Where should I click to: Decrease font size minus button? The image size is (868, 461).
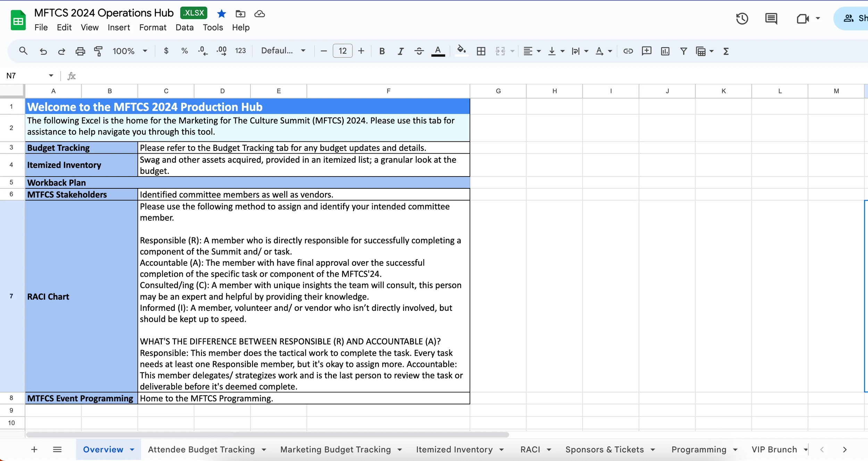click(324, 51)
